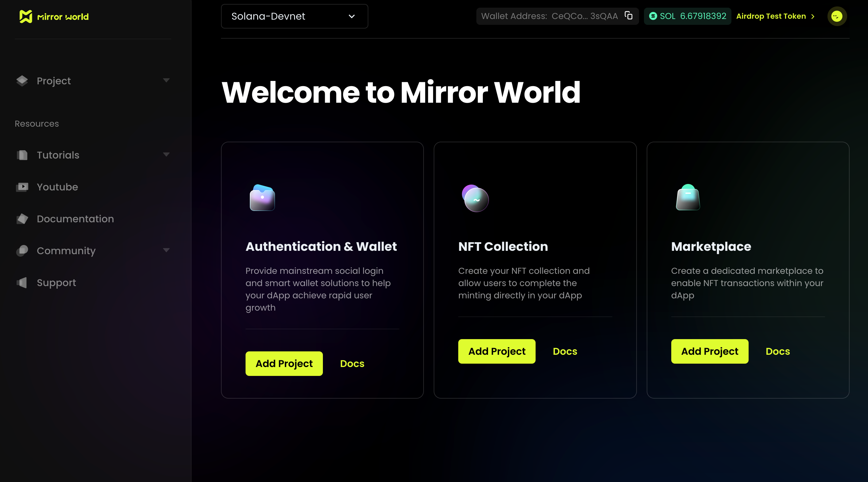Click Airdrop Test Token link
Viewport: 868px width, 482px height.
click(x=771, y=16)
